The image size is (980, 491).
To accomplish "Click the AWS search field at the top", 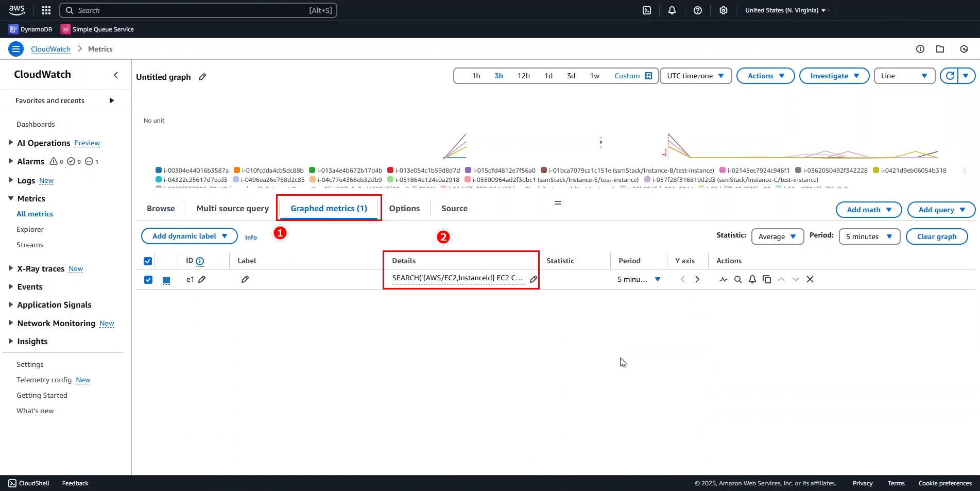I will pyautogui.click(x=198, y=10).
